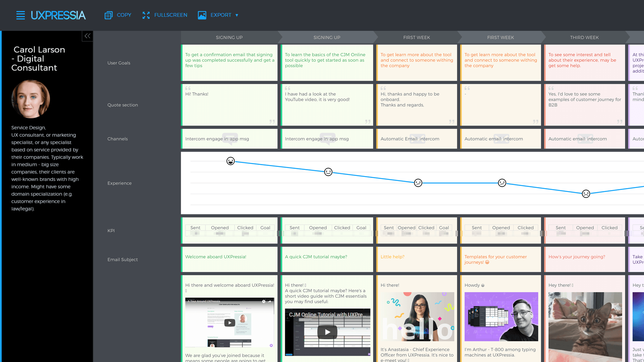Click the Experience row label

[x=119, y=183]
